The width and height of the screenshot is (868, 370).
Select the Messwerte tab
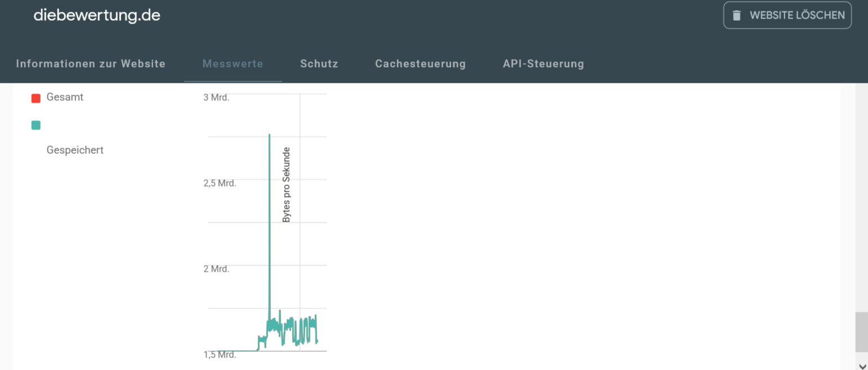click(233, 64)
